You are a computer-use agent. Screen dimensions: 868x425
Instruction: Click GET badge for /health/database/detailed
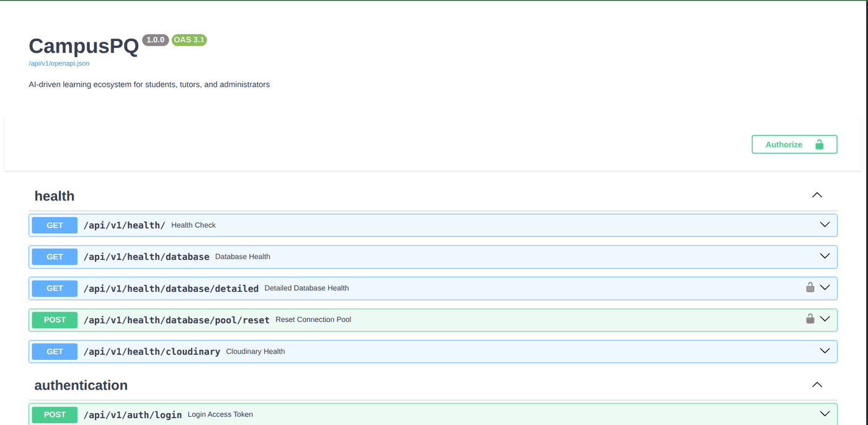(x=55, y=289)
